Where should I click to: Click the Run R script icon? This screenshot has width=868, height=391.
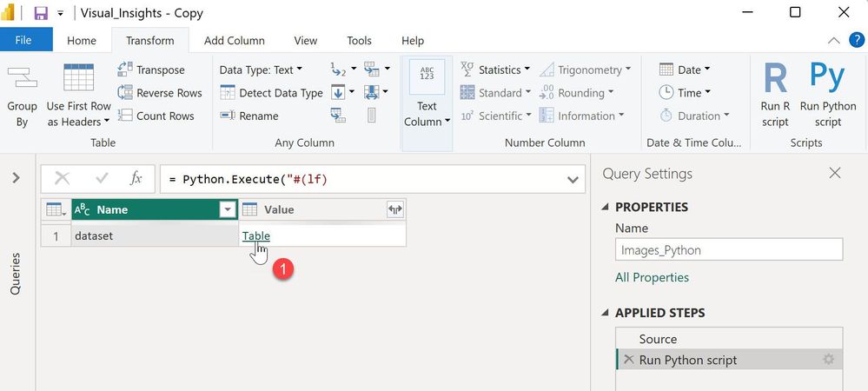pos(775,78)
